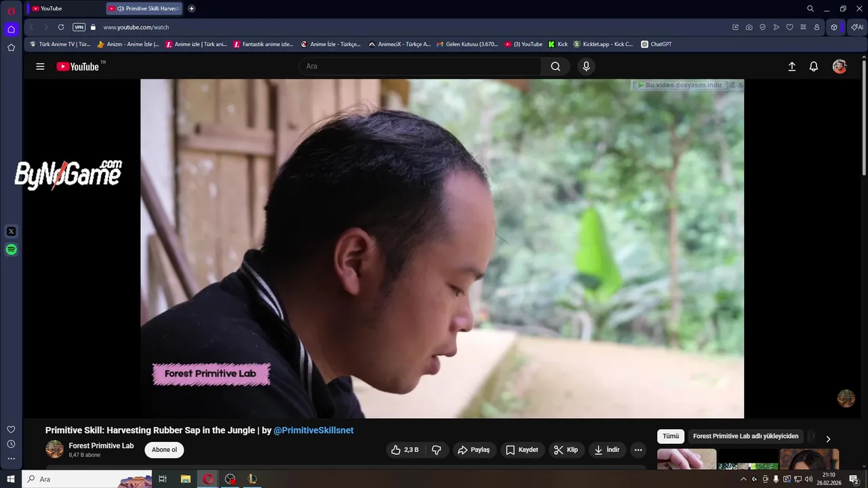Select the Tümü filter chip

(x=671, y=436)
